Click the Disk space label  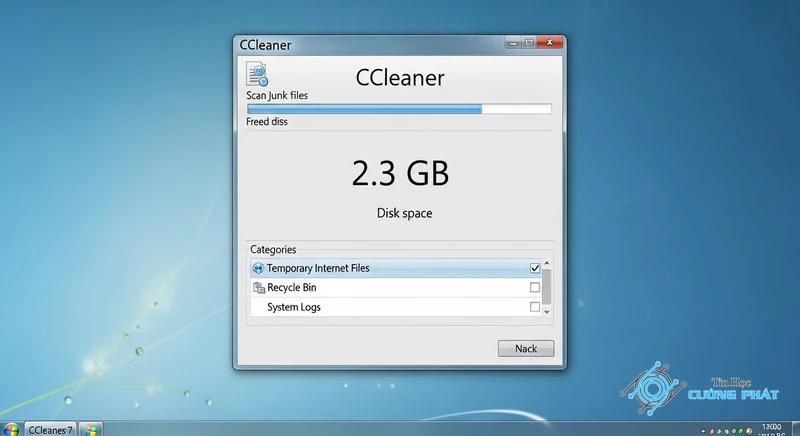pos(405,213)
